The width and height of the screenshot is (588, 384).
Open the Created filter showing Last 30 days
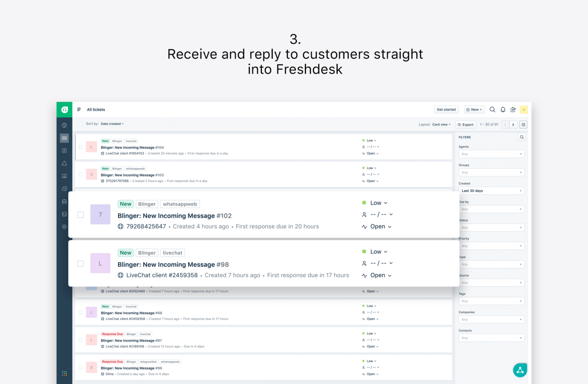[491, 190]
